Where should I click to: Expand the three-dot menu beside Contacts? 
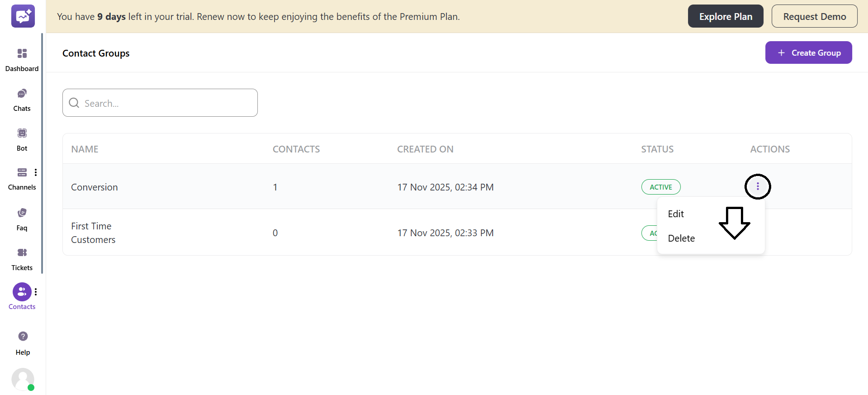[x=36, y=292]
